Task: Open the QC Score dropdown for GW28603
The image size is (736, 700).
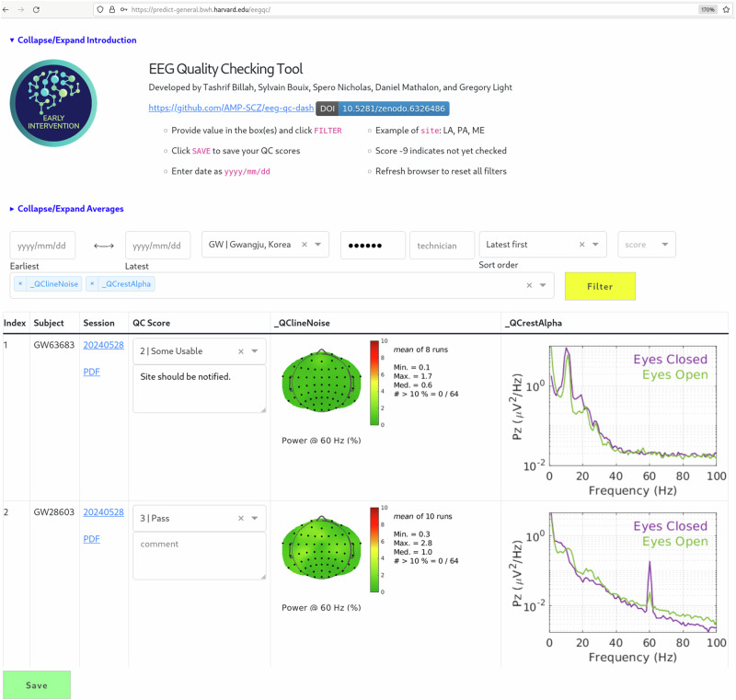Action: [255, 518]
